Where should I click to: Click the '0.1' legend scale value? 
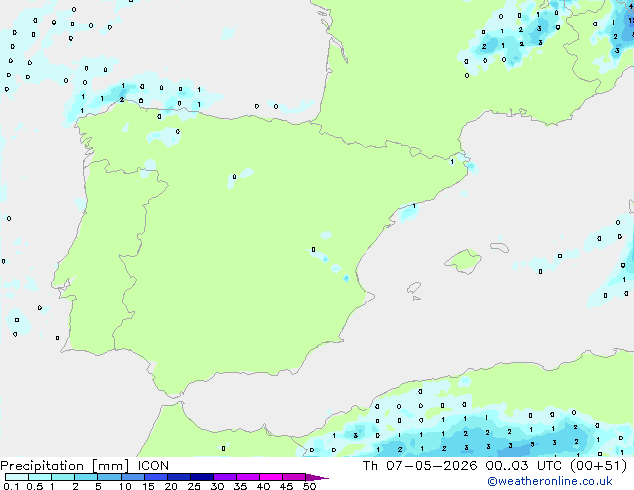pos(11,486)
